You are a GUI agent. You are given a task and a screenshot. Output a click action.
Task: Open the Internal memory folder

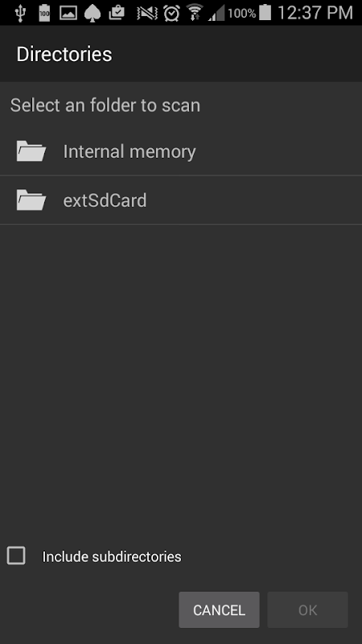181,151
